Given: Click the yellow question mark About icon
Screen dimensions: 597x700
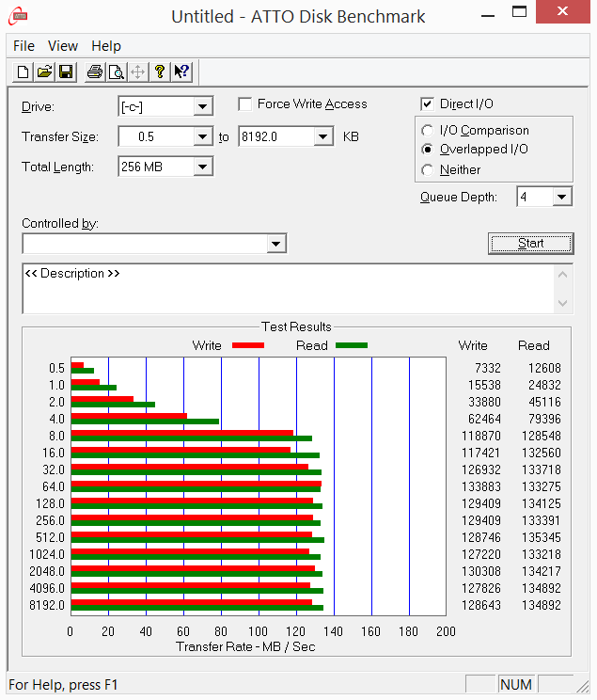Looking at the screenshot, I should [x=159, y=72].
